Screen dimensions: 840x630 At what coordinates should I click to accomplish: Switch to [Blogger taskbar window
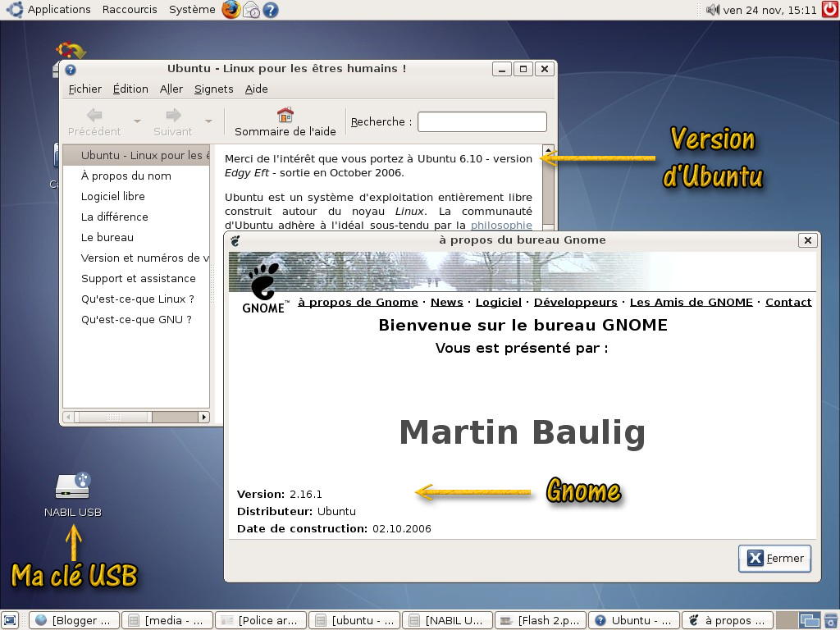pyautogui.click(x=74, y=620)
